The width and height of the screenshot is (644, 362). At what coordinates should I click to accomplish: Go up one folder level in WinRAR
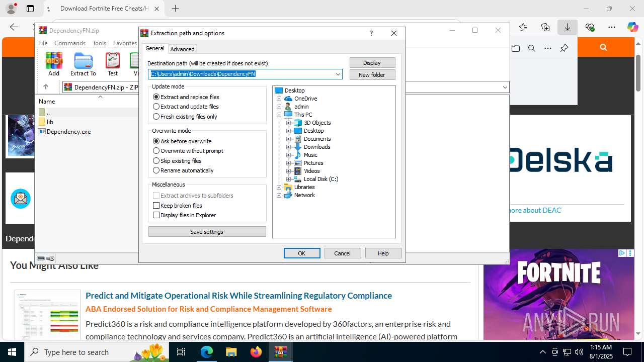pyautogui.click(x=46, y=87)
